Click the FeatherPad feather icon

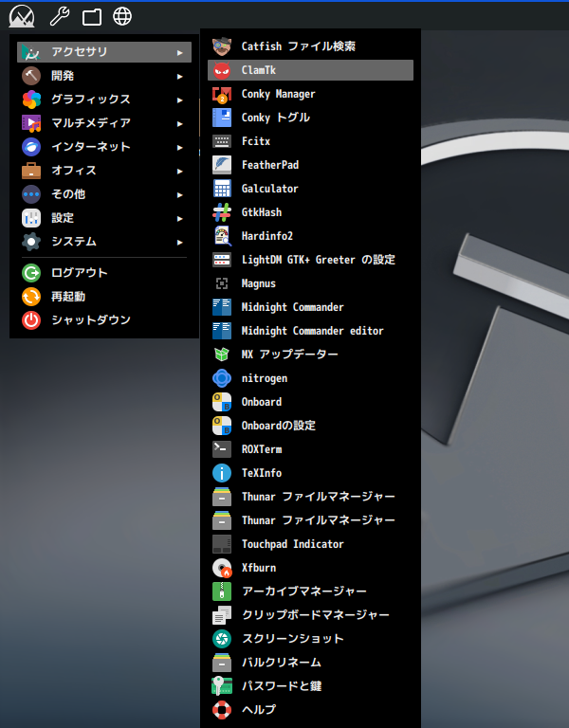[222, 165]
